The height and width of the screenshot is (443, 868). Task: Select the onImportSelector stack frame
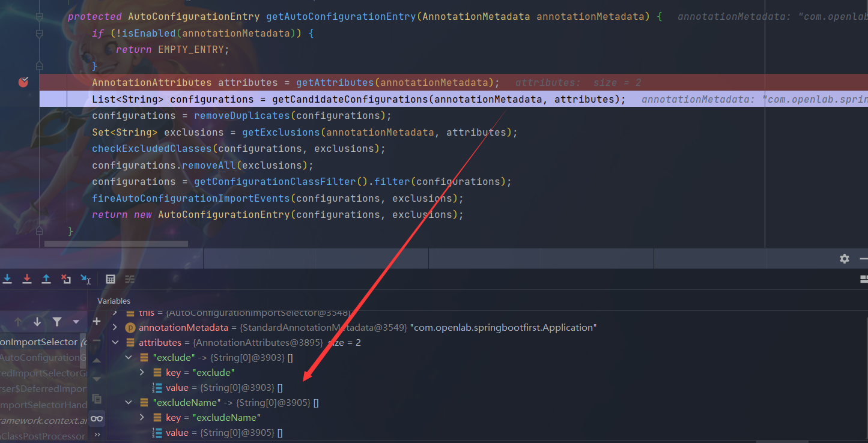[43, 342]
